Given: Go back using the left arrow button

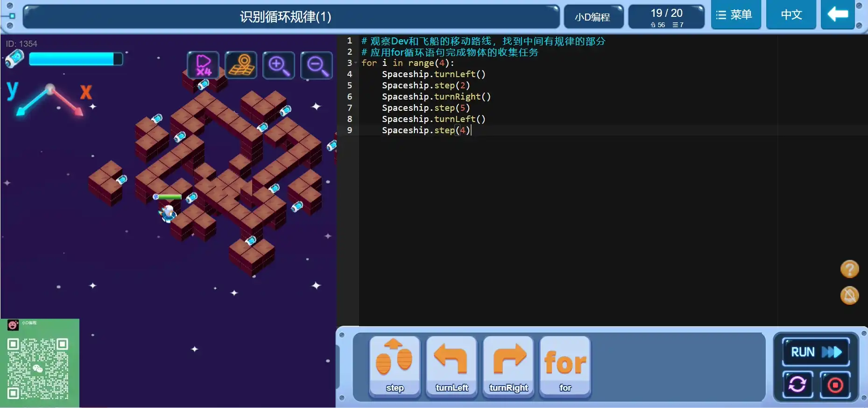Looking at the screenshot, I should pyautogui.click(x=838, y=15).
